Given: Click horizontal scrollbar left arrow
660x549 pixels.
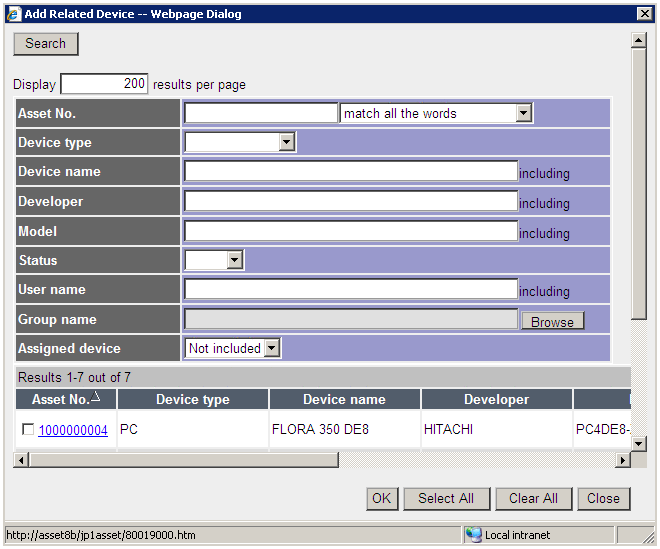Looking at the screenshot, I should point(21,460).
